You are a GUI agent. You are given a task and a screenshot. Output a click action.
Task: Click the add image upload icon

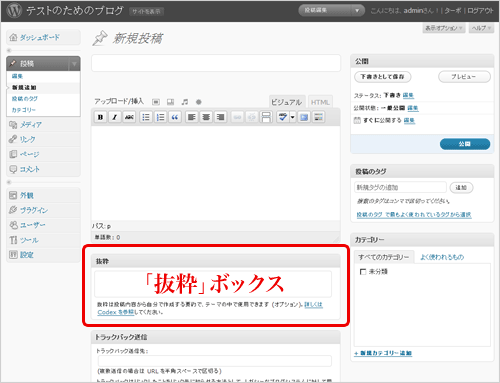click(156, 102)
